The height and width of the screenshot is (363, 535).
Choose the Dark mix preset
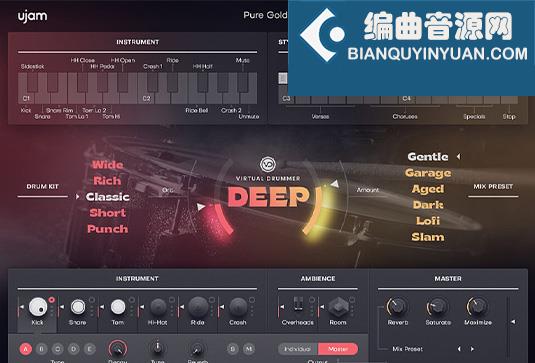tap(428, 205)
